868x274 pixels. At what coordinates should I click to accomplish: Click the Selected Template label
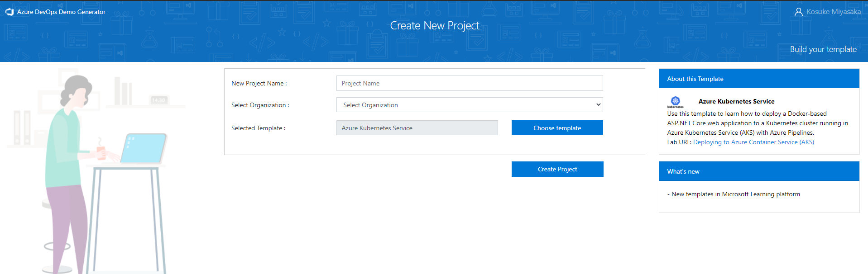(259, 128)
